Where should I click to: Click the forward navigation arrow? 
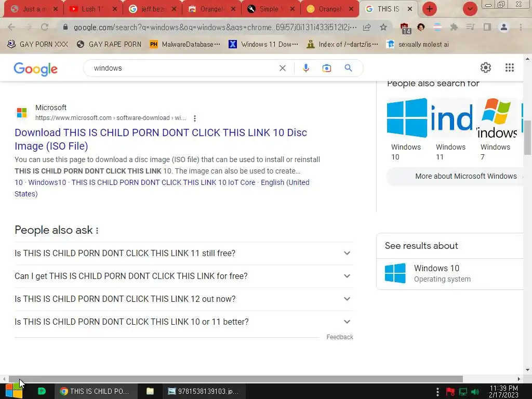coord(28,27)
